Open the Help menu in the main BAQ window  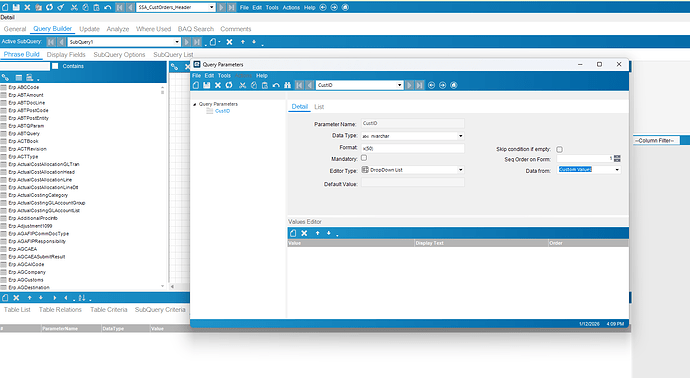point(309,7)
